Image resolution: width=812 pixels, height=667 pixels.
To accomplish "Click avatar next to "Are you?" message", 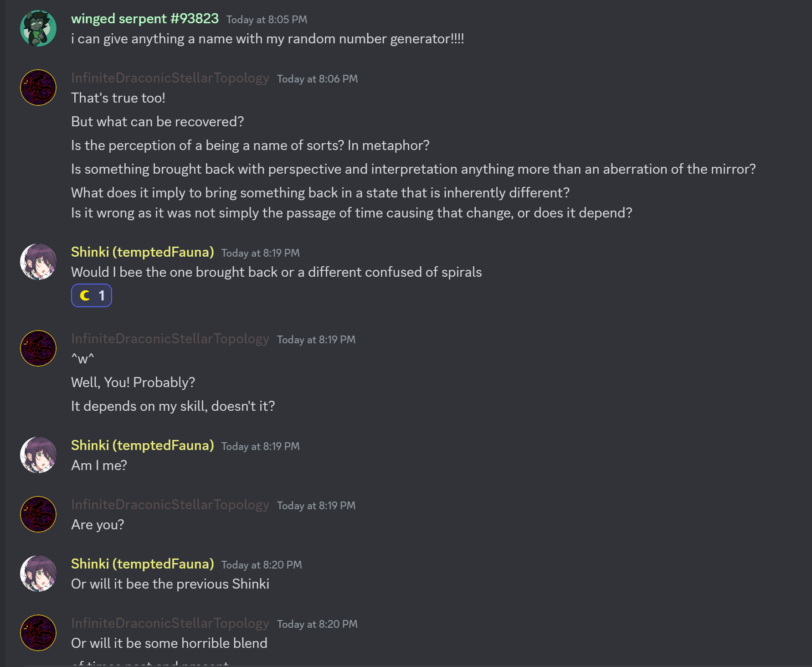I will tap(38, 514).
